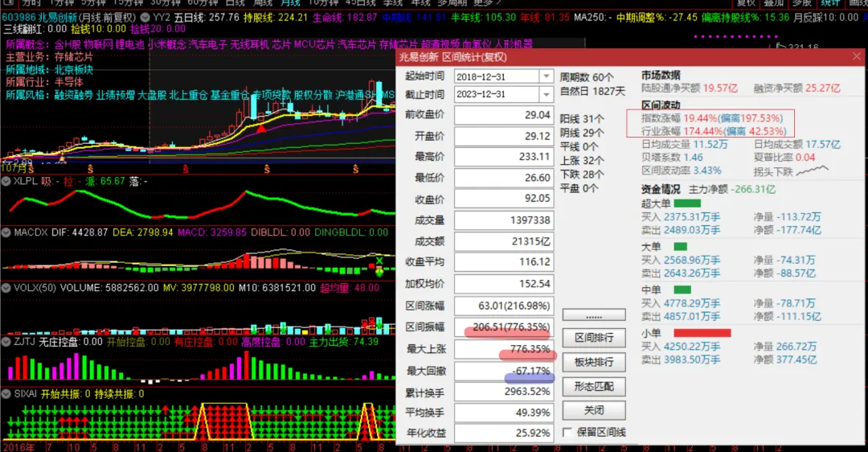868x452 pixels.
Task: Open the 多周期 tab
Action: click(452, 2)
